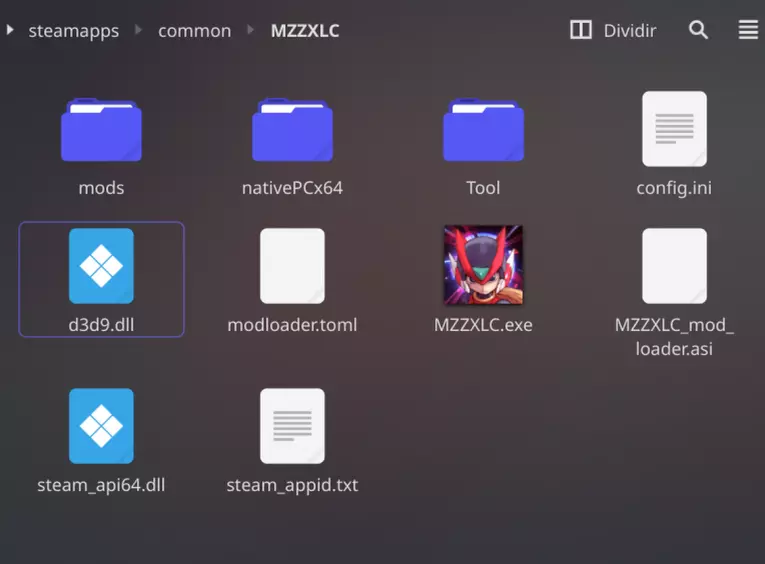Select the MZZXLC_mod_loader.asi file icon

[x=674, y=266]
